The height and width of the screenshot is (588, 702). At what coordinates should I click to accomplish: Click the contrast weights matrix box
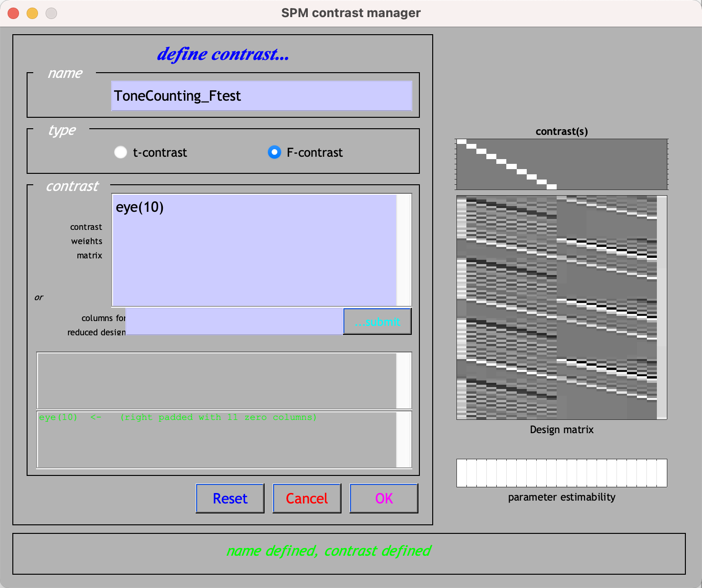(x=255, y=250)
